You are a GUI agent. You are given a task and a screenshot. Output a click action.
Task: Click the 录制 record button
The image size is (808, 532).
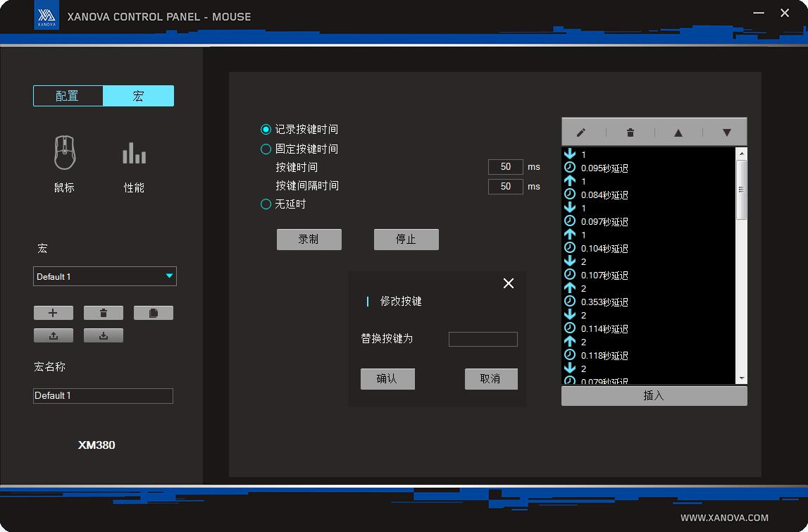click(309, 240)
